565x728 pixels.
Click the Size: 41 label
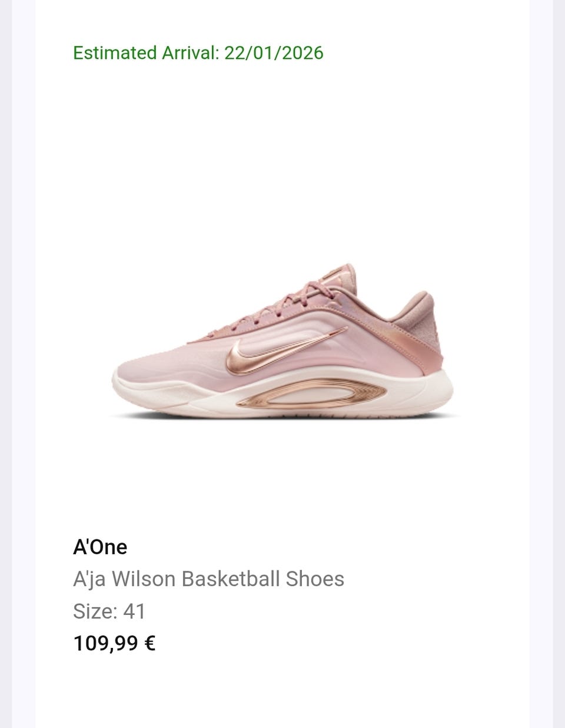point(109,611)
